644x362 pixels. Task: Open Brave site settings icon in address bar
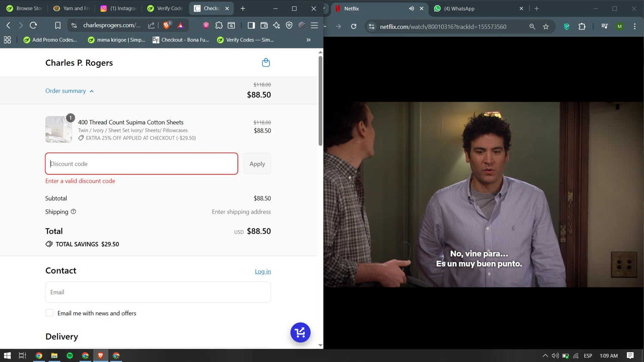(x=74, y=25)
